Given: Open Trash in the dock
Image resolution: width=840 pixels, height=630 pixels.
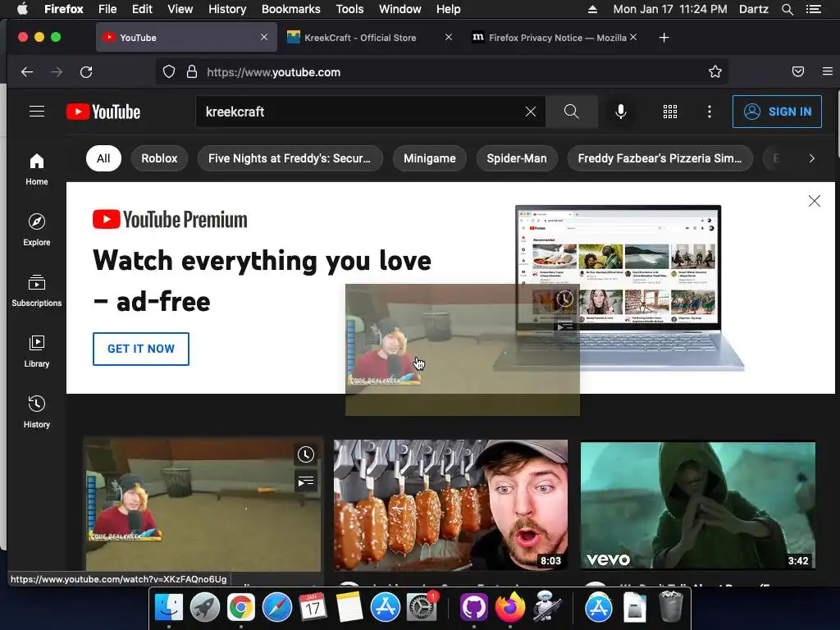Looking at the screenshot, I should pyautogui.click(x=671, y=606).
